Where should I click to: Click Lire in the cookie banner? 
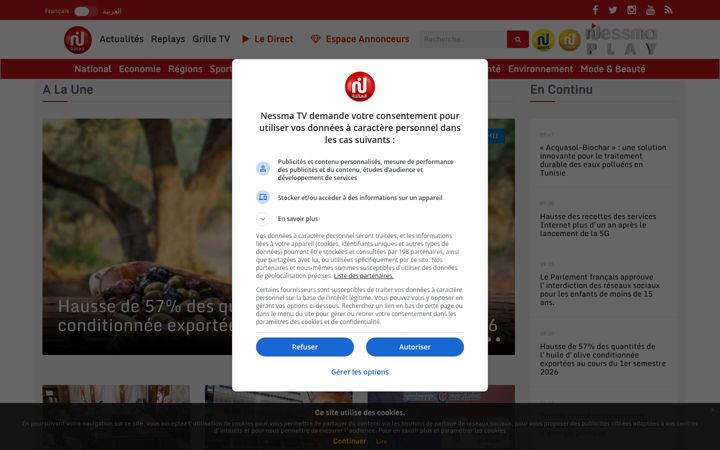382,441
